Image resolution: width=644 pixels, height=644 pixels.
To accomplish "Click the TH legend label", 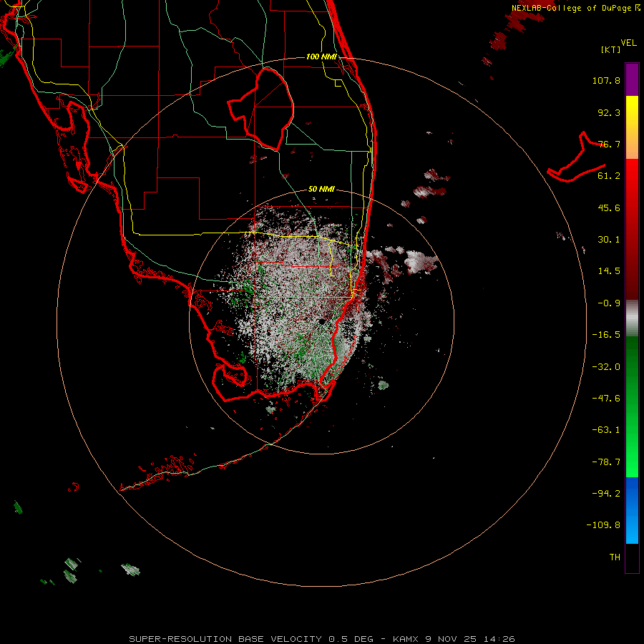I will 615,557.
